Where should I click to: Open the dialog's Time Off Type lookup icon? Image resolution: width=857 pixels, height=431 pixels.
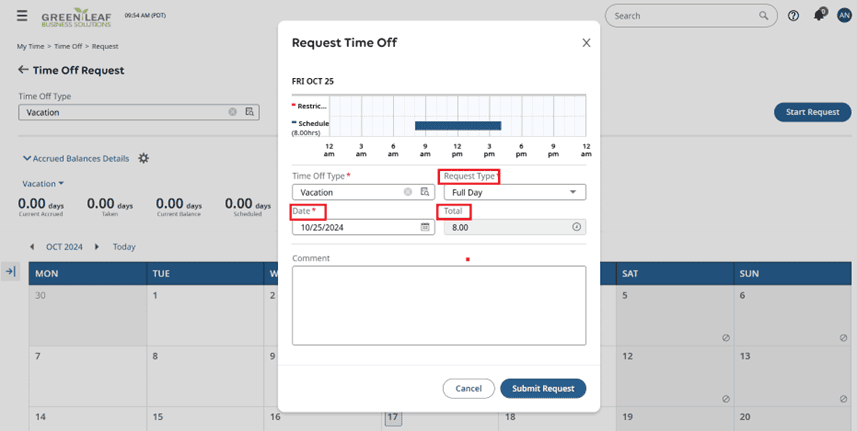coord(425,192)
